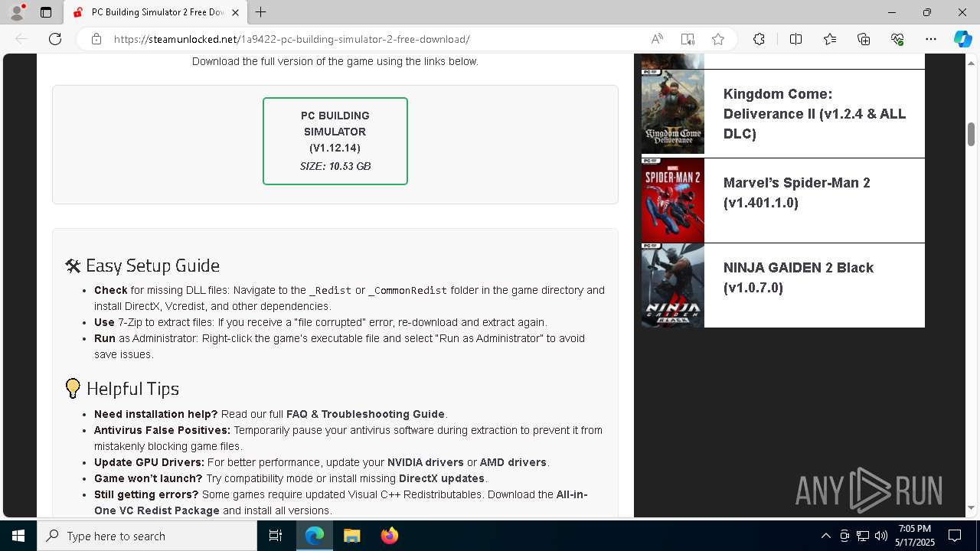This screenshot has width=980, height=551.
Task: Open the Settings and more menu
Action: pos(931,39)
